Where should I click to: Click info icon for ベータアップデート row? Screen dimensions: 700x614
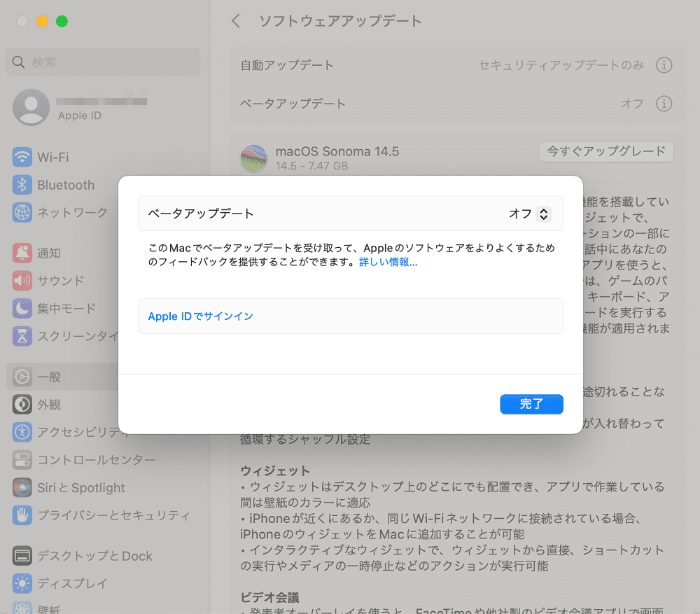[x=664, y=104]
